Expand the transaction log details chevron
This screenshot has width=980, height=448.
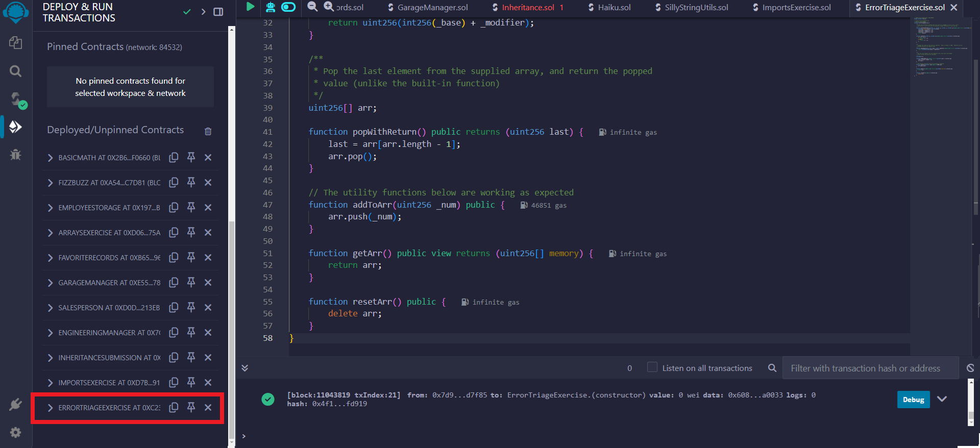pos(942,399)
